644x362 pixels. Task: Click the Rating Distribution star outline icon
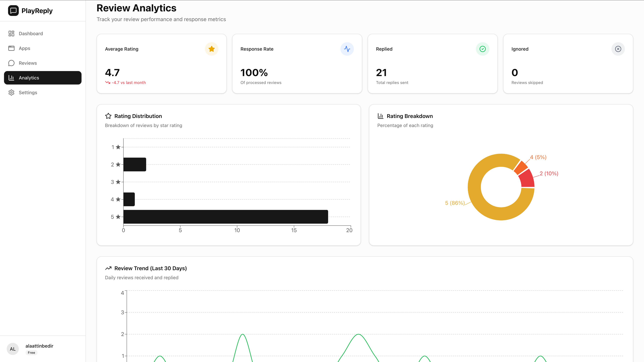[108, 116]
